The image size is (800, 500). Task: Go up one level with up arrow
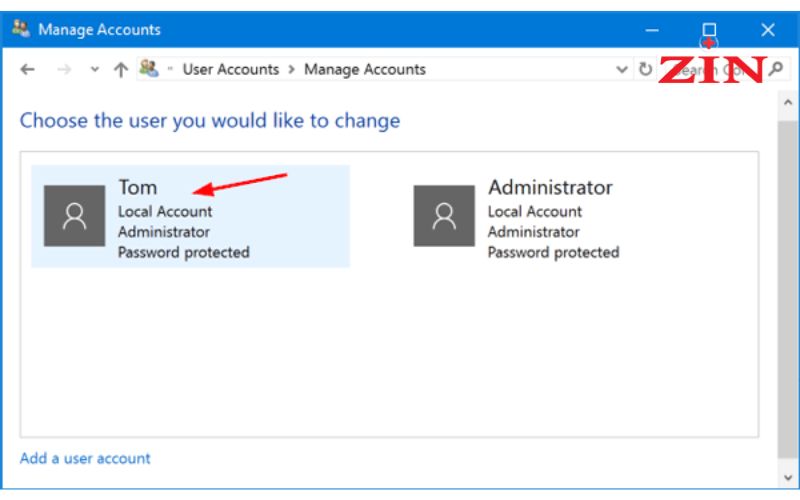[x=121, y=69]
